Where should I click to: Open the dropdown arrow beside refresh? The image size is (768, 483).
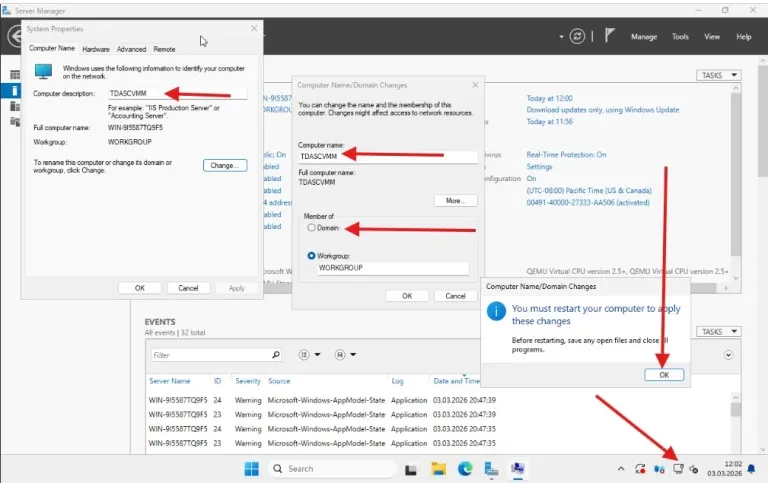(561, 37)
